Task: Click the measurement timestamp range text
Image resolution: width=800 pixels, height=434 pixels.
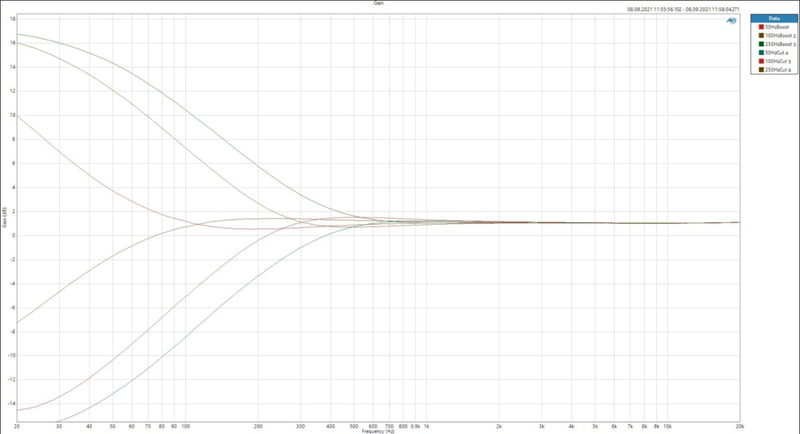Action: [683, 9]
